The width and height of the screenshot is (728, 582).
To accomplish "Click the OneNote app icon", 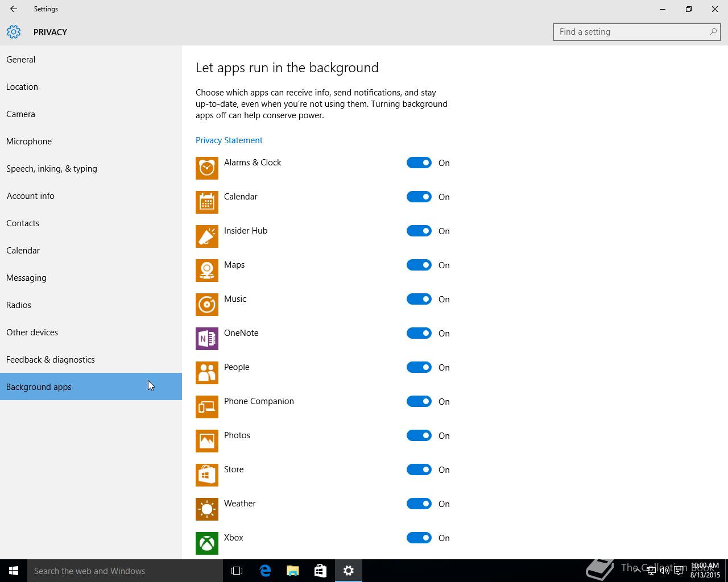I will (207, 339).
